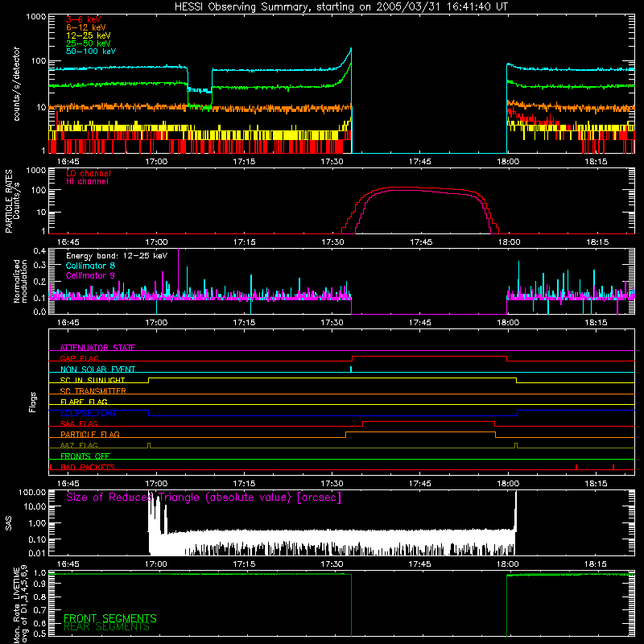Select the LO channel legend label
This screenshot has height=644, width=644.
point(89,173)
